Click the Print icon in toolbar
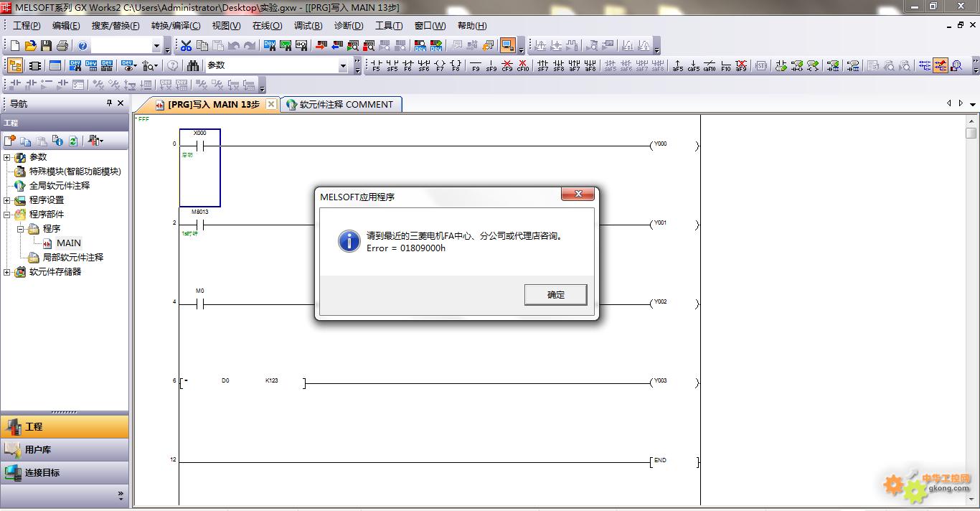This screenshot has height=511, width=980. pyautogui.click(x=62, y=46)
